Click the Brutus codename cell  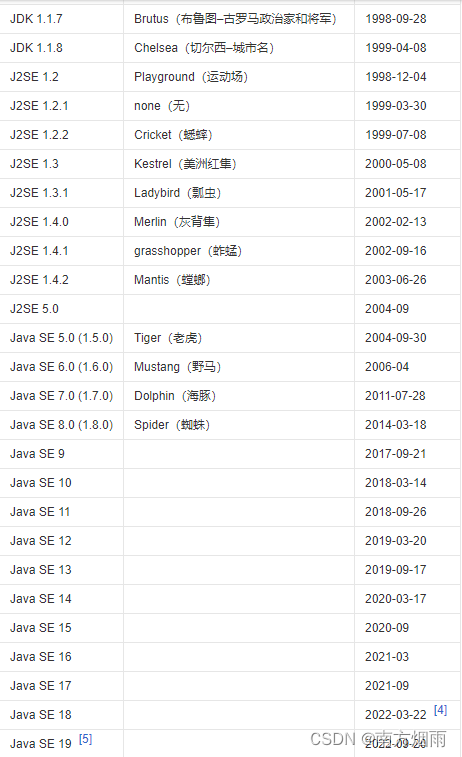[236, 19]
